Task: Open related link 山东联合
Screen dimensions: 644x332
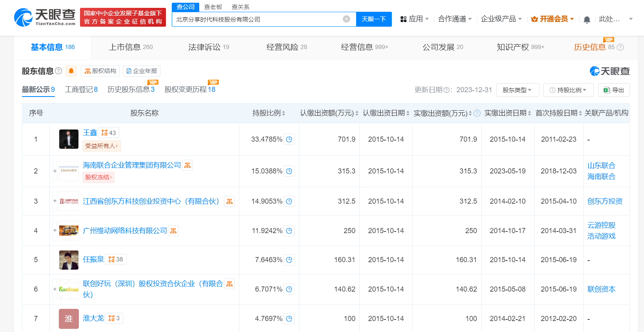Action: [601, 166]
